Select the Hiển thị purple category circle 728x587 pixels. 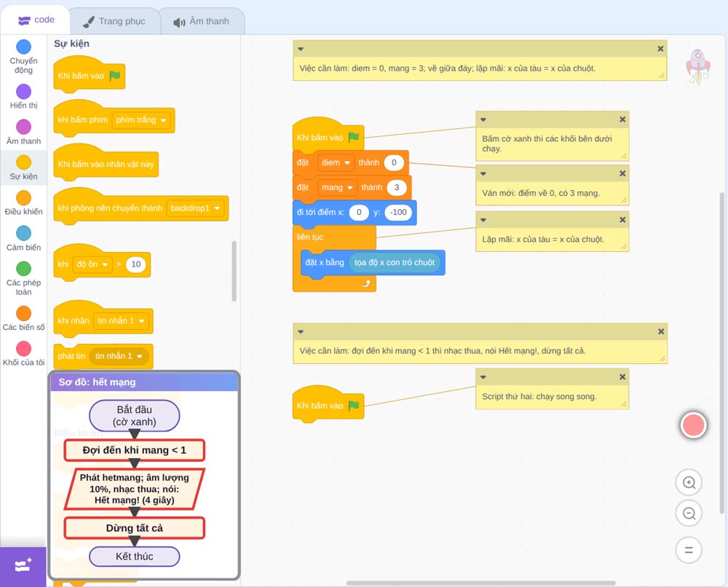[x=23, y=92]
